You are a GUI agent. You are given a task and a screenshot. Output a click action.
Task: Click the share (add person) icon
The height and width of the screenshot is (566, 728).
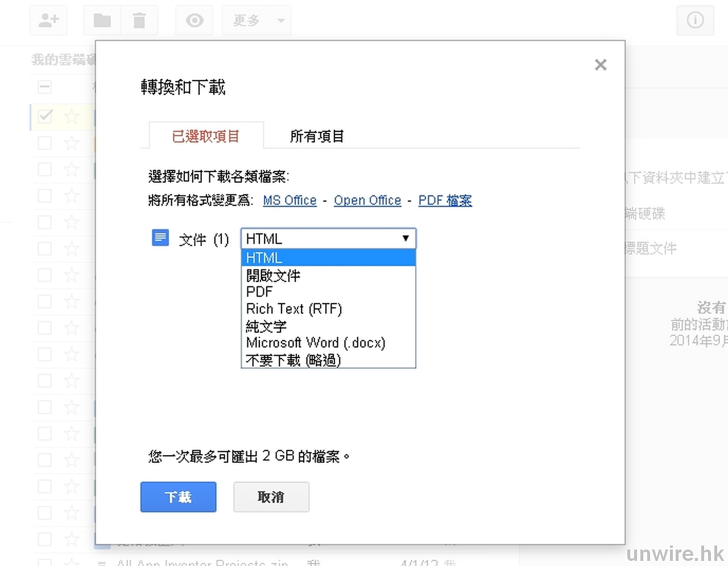48,21
